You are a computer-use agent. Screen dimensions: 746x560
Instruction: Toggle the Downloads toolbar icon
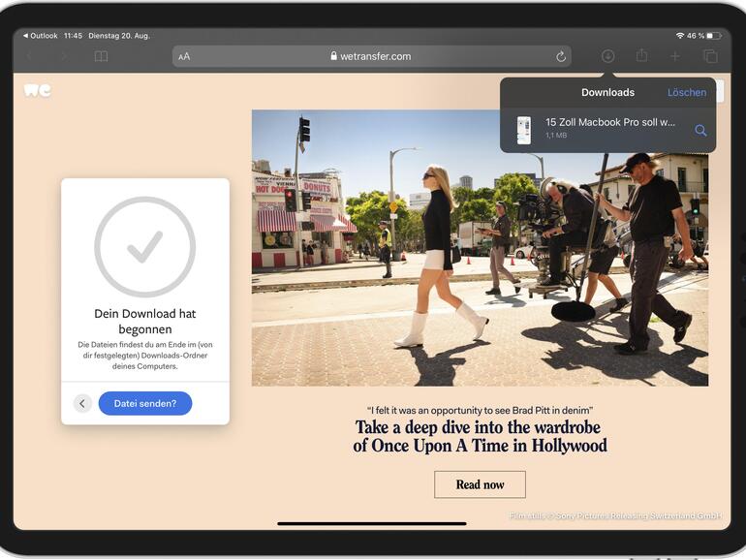[x=607, y=56]
